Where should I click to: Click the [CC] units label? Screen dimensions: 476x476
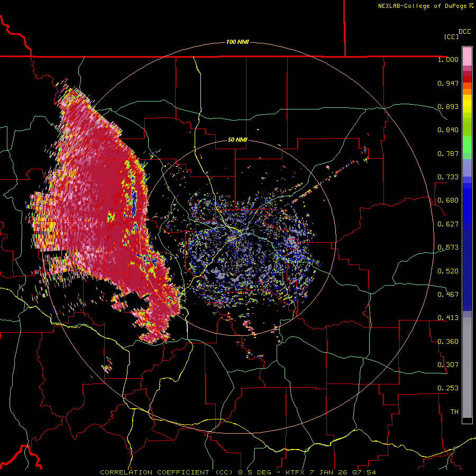tap(451, 36)
